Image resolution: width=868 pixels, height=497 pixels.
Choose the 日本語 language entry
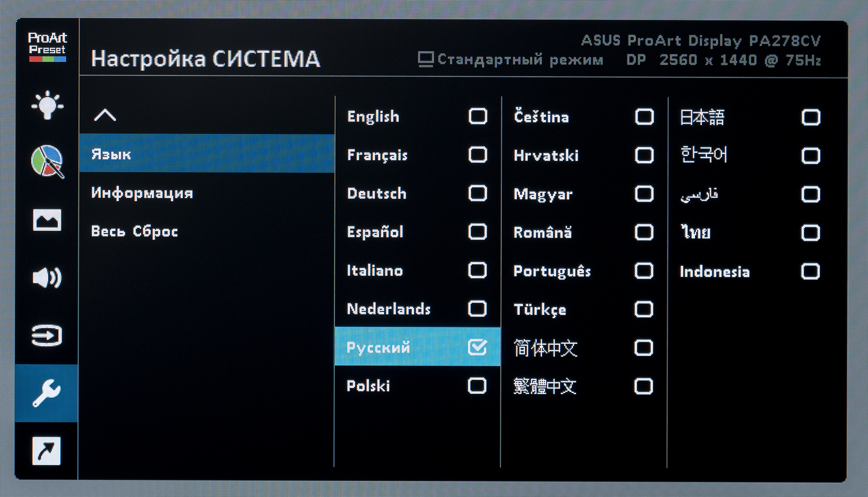coord(702,117)
